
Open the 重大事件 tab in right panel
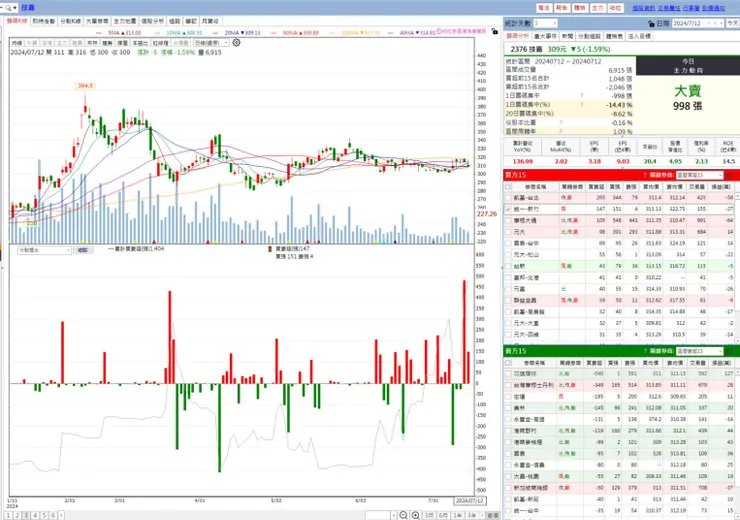pos(545,36)
